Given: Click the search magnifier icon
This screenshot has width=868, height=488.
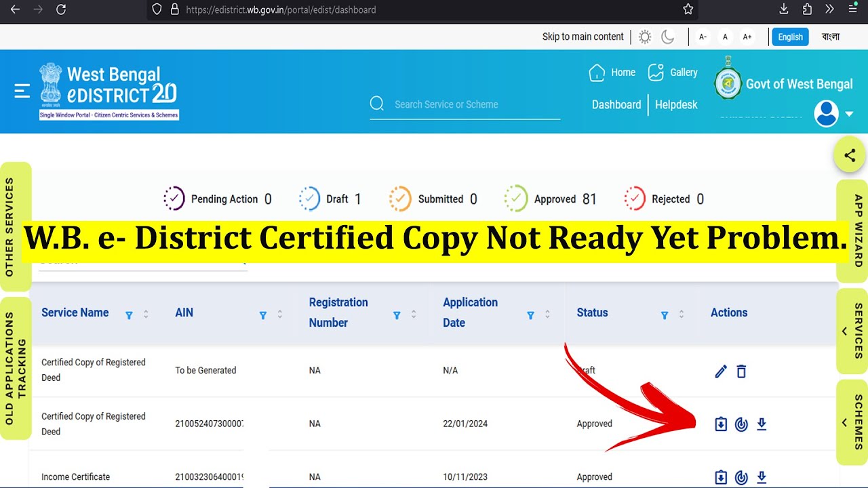Looking at the screenshot, I should [x=377, y=104].
